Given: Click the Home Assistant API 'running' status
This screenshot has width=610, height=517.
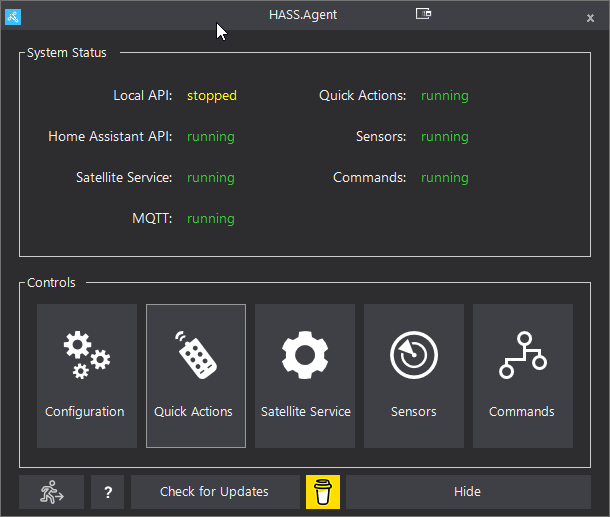Looking at the screenshot, I should tap(211, 137).
